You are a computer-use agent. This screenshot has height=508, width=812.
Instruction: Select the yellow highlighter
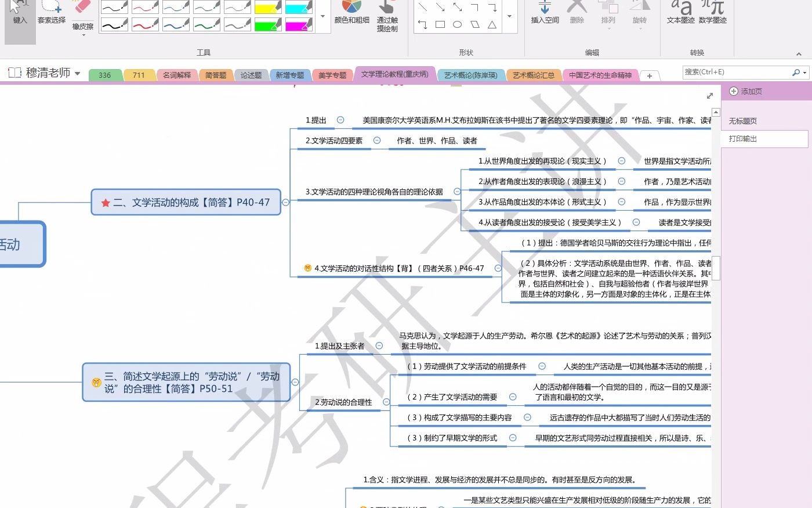coord(269,7)
